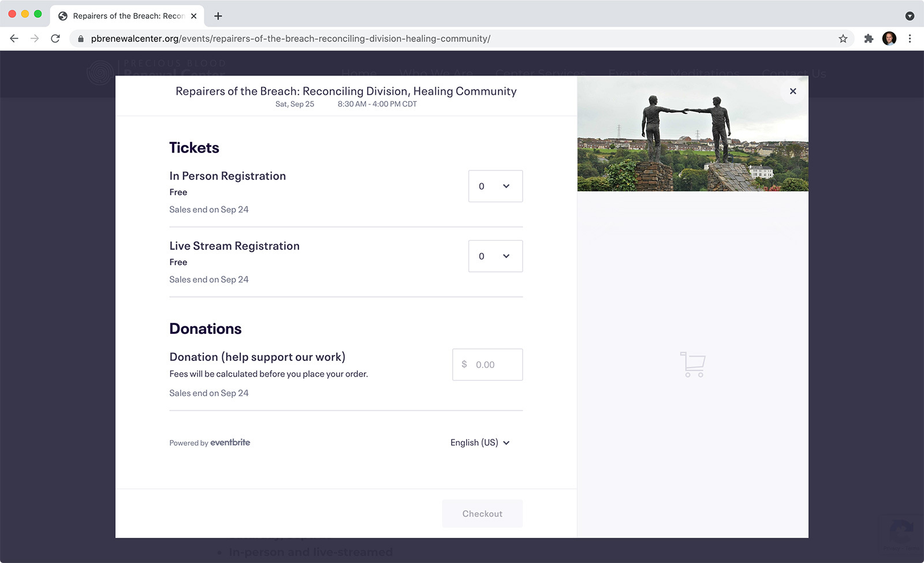Reload the page
The height and width of the screenshot is (563, 924).
tap(55, 39)
